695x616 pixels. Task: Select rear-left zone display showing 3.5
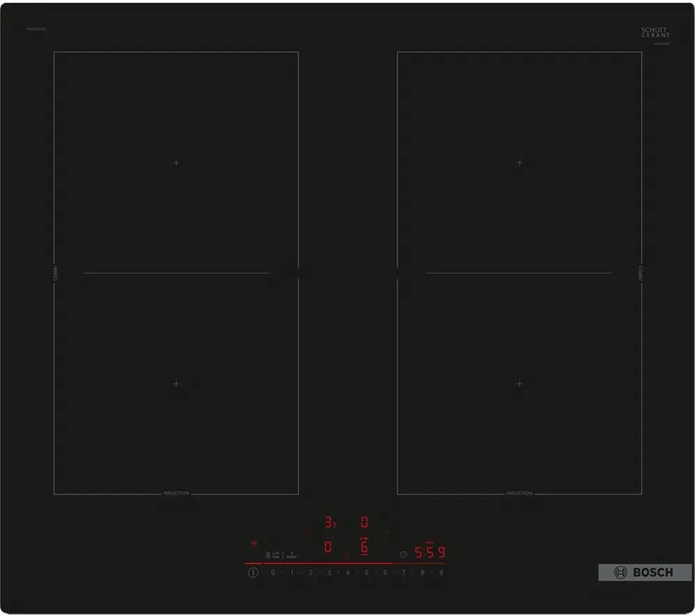(331, 522)
